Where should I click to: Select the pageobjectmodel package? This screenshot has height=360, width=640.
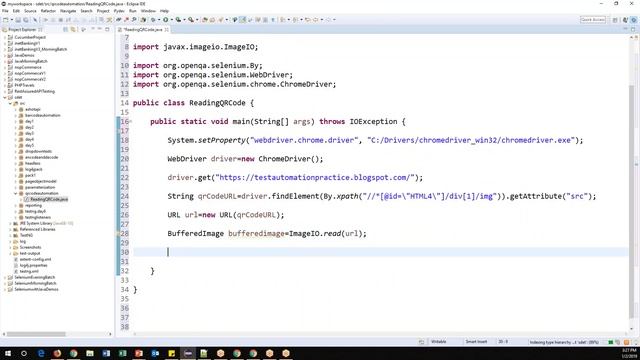(x=40, y=181)
